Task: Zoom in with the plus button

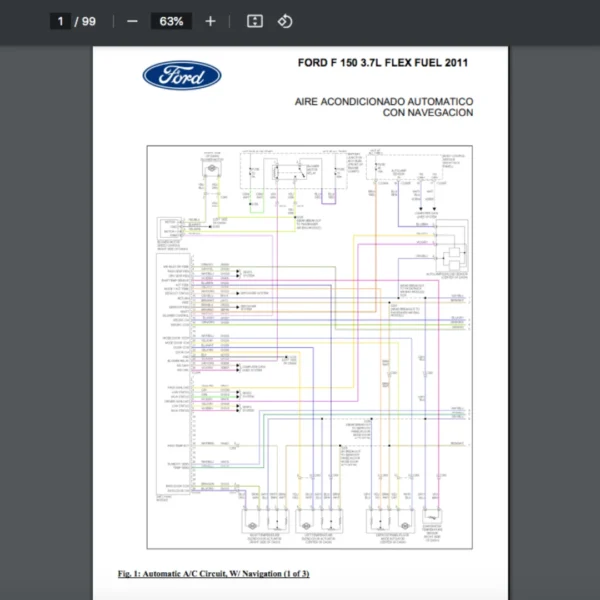Action: point(210,21)
